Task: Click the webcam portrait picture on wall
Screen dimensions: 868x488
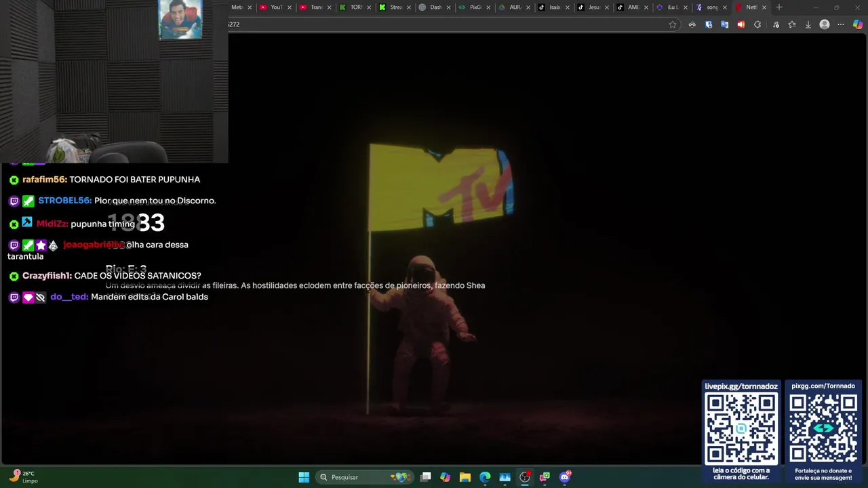Action: point(180,19)
